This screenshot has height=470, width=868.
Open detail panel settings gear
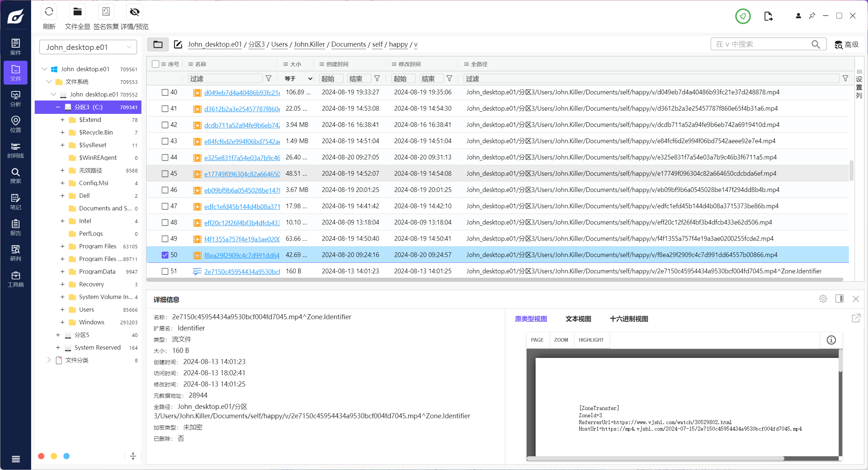(823, 299)
